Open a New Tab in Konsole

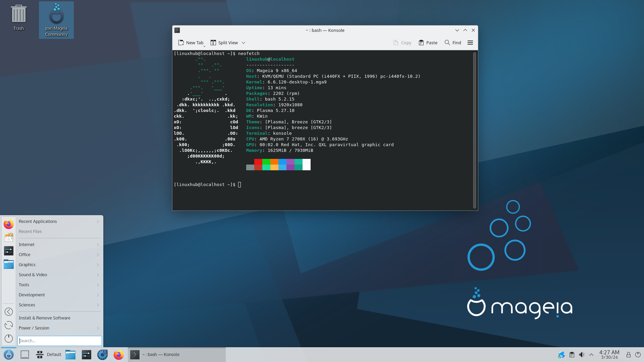click(x=191, y=43)
